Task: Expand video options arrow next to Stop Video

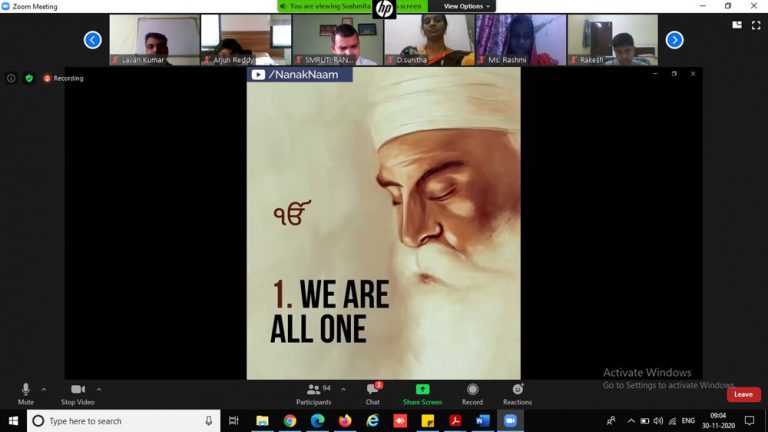Action: click(x=99, y=389)
